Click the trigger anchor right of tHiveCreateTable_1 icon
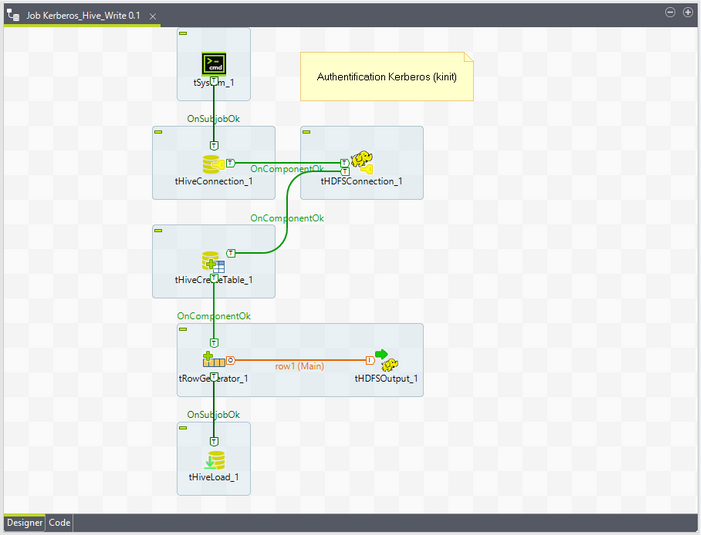The width and height of the screenshot is (701, 535). pyautogui.click(x=231, y=253)
